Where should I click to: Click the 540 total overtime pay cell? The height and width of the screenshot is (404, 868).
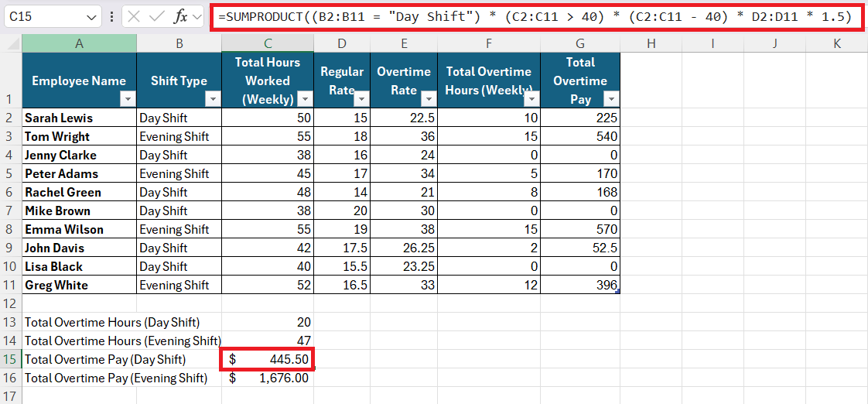pyautogui.click(x=580, y=136)
